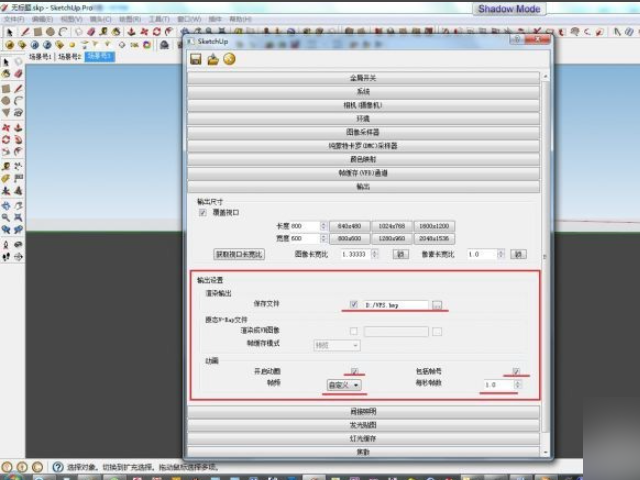Select the Polygon tool in left toolbar
Viewport: 640px width, 480px height.
tap(6, 112)
